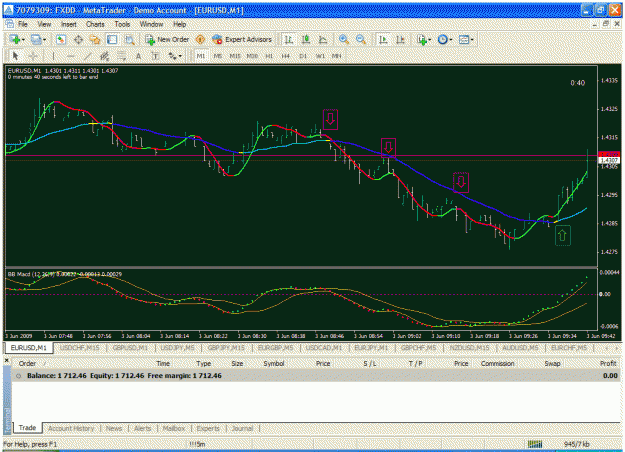The height and width of the screenshot is (452, 625).
Task: Expand the Periods dropdown arrow
Action: tap(451, 40)
